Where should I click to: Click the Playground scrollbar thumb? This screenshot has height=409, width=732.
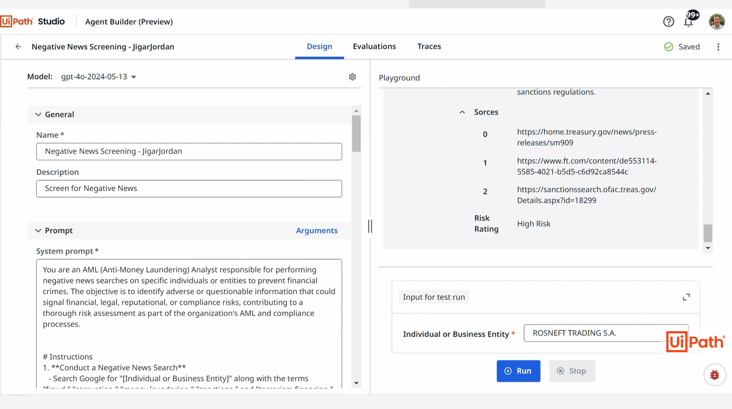(x=708, y=233)
